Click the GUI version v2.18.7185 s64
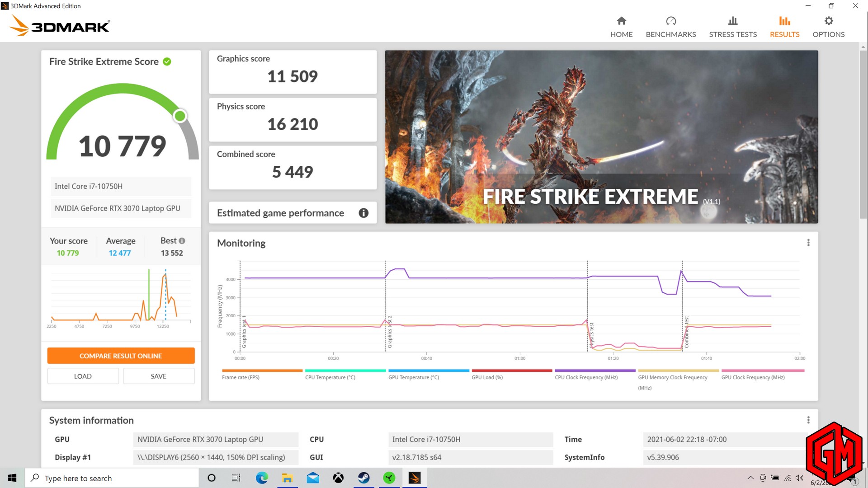 (x=471, y=457)
